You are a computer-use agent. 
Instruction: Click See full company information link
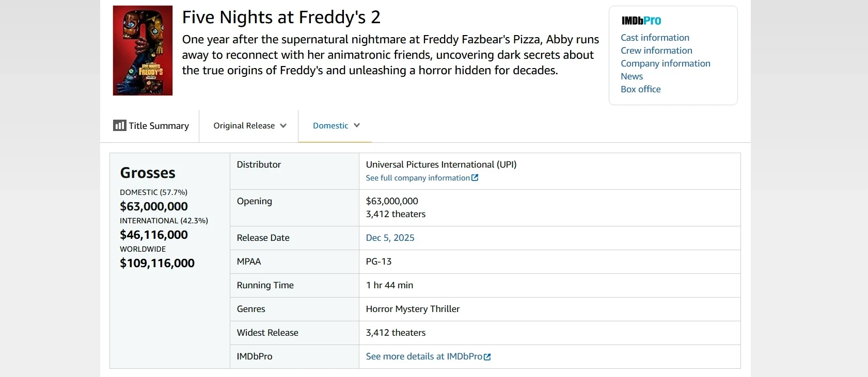tap(418, 178)
